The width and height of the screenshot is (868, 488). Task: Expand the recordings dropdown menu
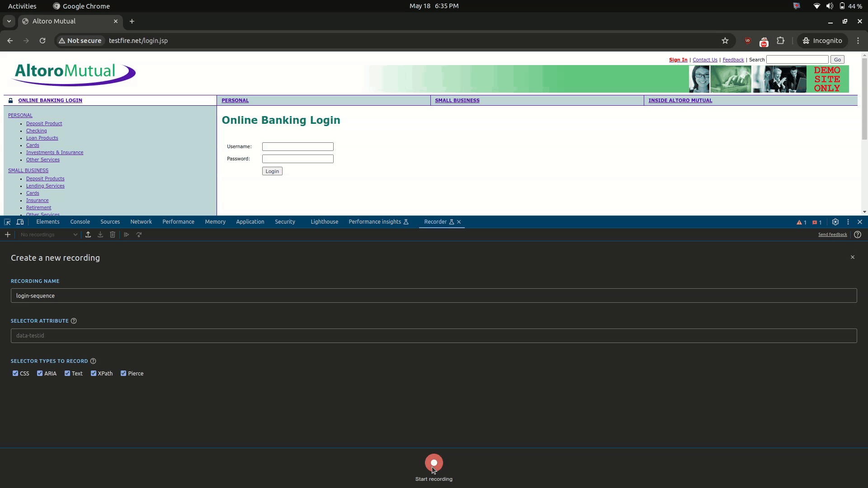pos(75,234)
